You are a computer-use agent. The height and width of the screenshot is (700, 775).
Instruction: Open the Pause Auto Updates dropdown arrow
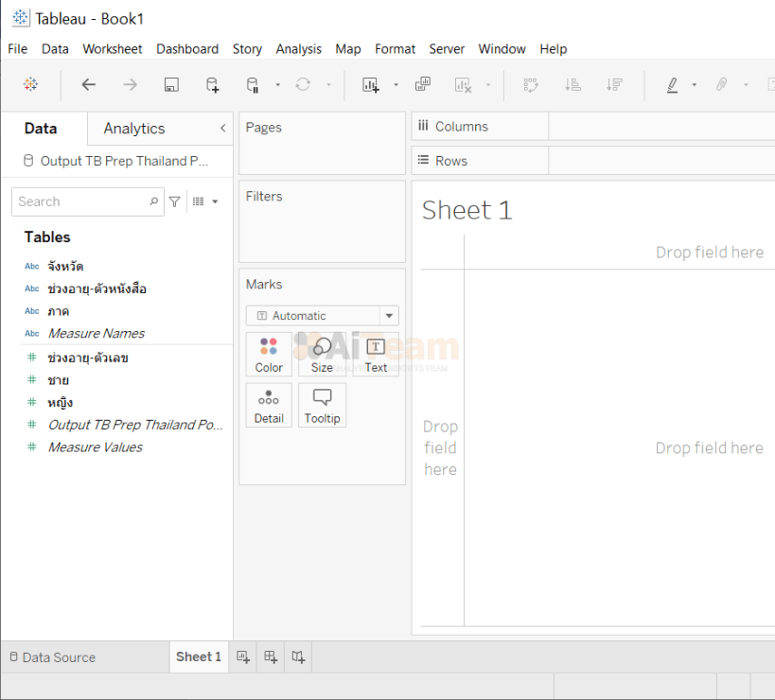coord(278,85)
